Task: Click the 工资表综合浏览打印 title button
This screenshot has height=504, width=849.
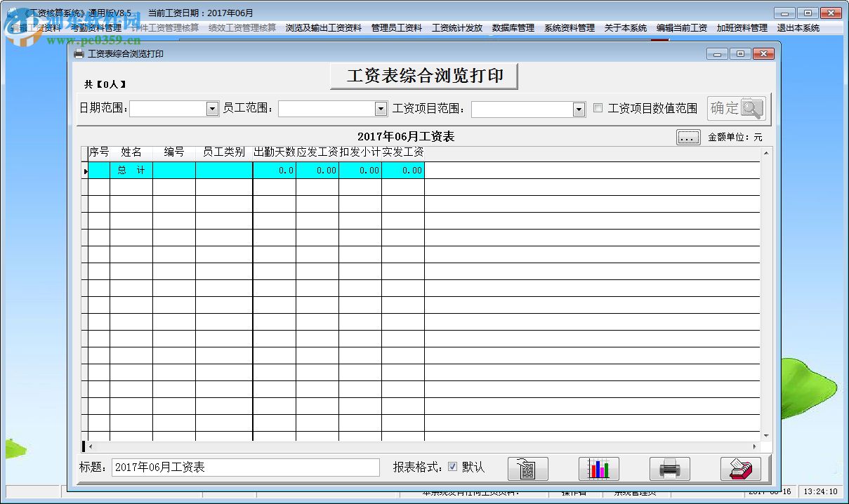Action: [x=424, y=77]
